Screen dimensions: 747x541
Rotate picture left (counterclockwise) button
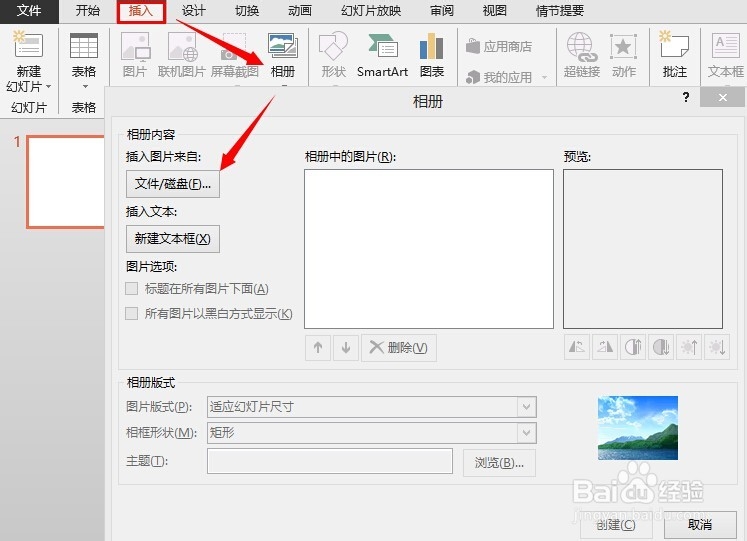tap(577, 347)
